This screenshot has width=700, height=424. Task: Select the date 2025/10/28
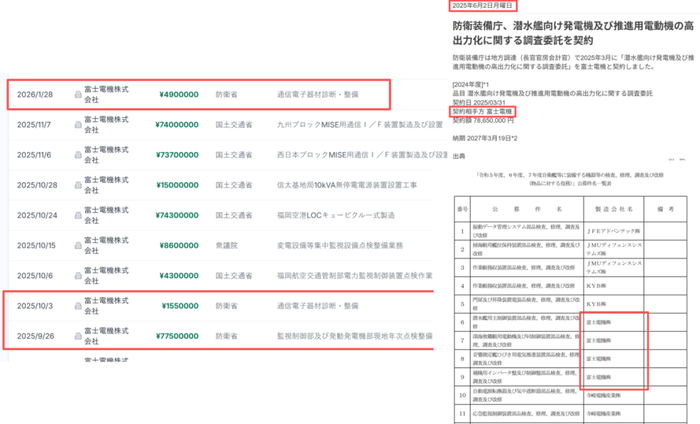coord(37,185)
